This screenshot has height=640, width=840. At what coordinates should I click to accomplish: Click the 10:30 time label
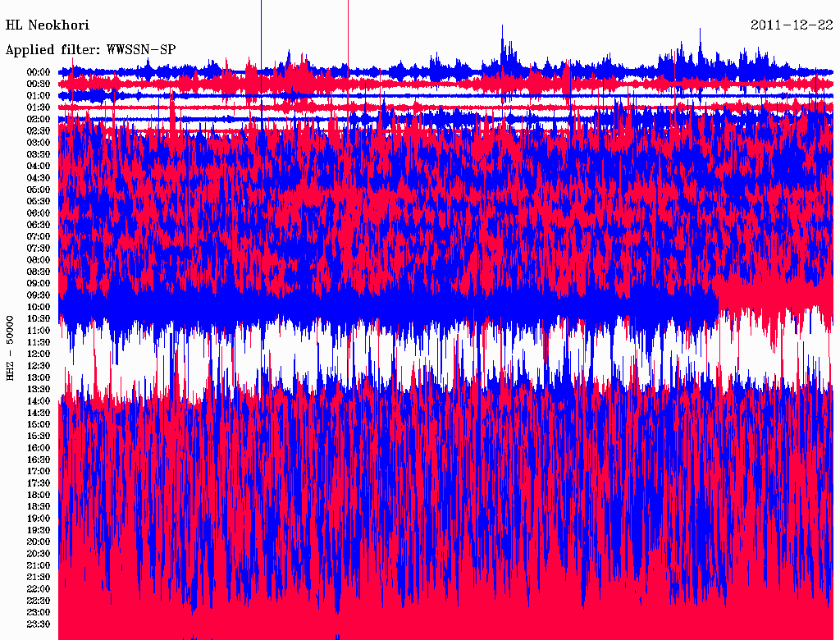39,319
